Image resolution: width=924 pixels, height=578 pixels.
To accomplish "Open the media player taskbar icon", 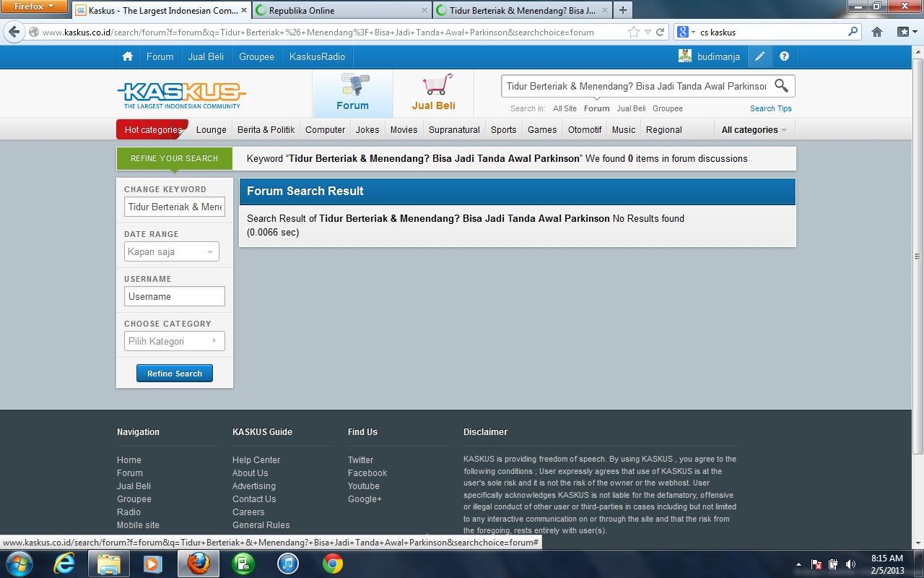I will pyautogui.click(x=153, y=564).
